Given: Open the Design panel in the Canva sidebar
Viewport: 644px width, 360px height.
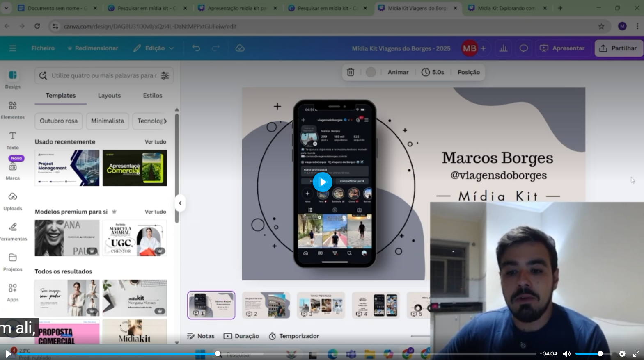Looking at the screenshot, I should coord(13,79).
